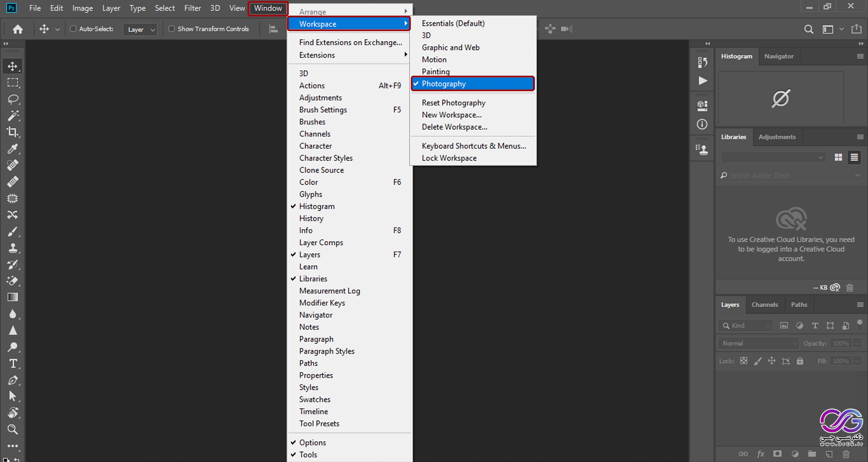
Task: Open Histogram panel options menu
Action: coord(860,56)
